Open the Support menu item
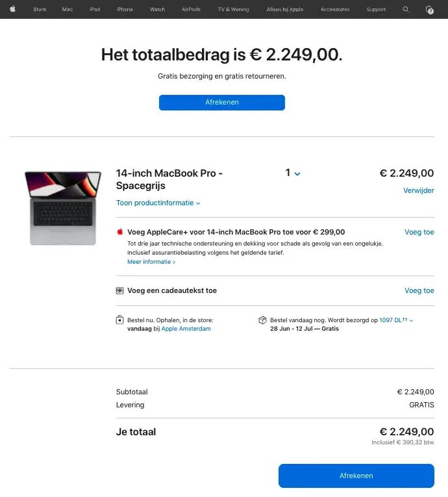The width and height of the screenshot is (448, 497). click(376, 10)
